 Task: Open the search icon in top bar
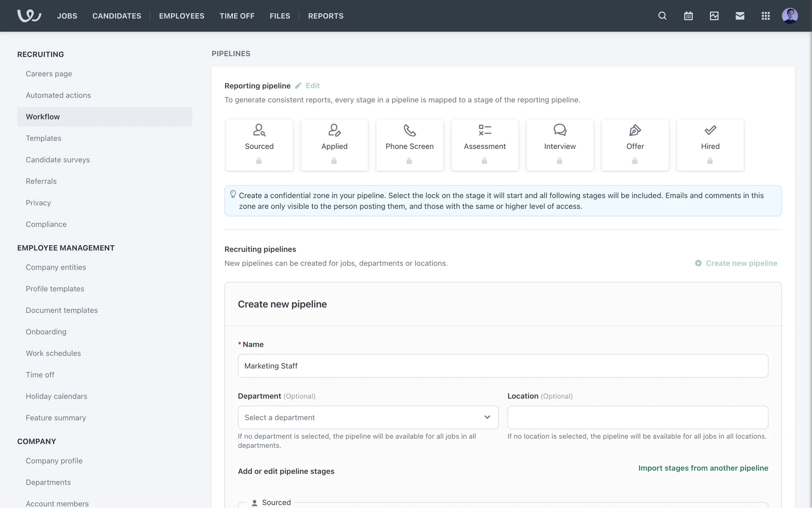click(662, 16)
